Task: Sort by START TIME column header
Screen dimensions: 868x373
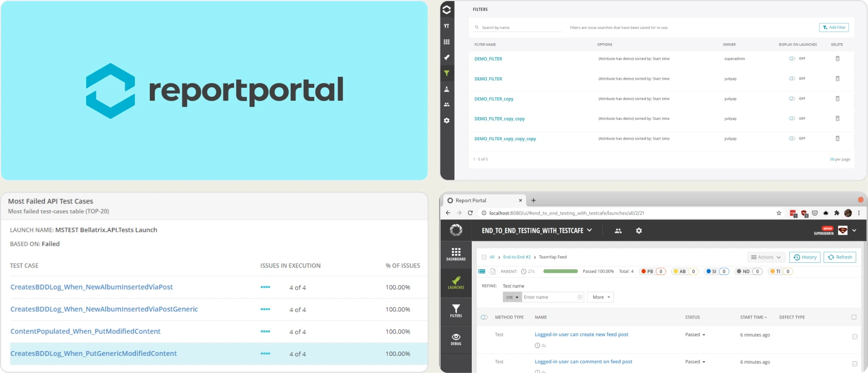Action: pos(753,317)
